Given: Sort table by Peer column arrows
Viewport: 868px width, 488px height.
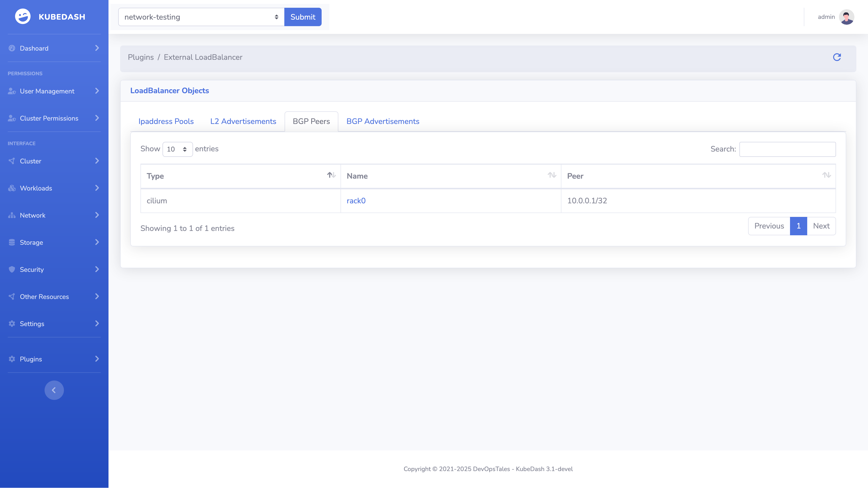Looking at the screenshot, I should pyautogui.click(x=826, y=175).
